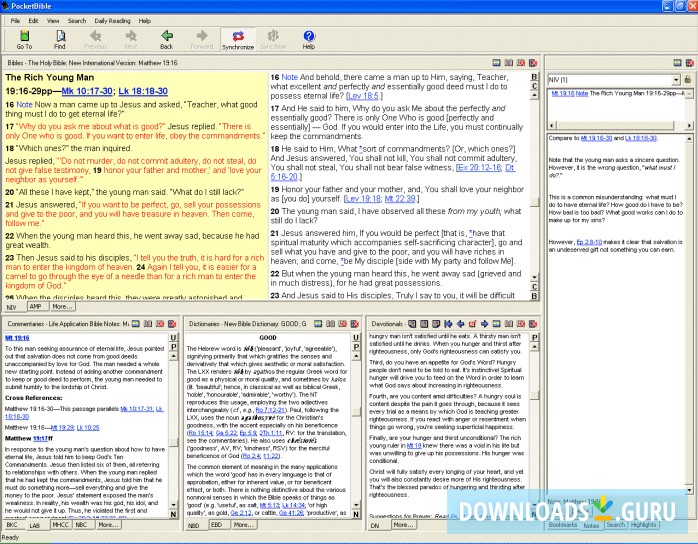Viewport: 698px width, 544px height.
Task: Open the More... list in the Dictionaries pane
Action: point(246,524)
